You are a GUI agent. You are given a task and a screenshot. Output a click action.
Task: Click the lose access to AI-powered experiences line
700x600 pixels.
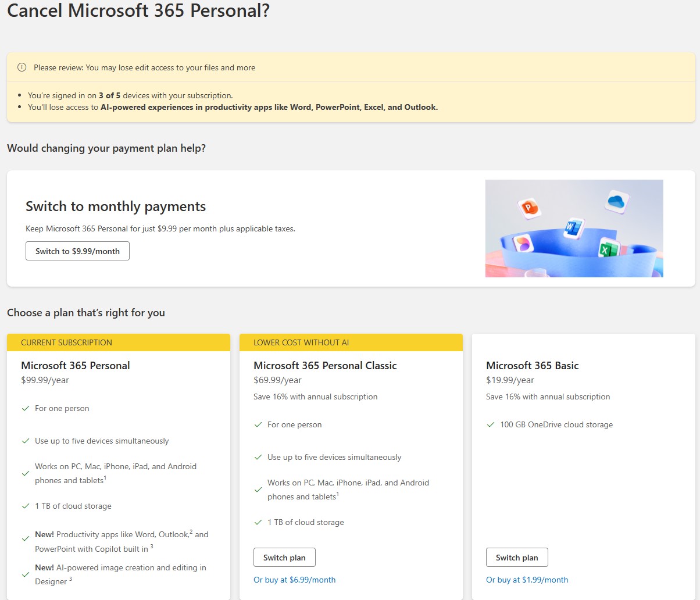click(x=233, y=107)
